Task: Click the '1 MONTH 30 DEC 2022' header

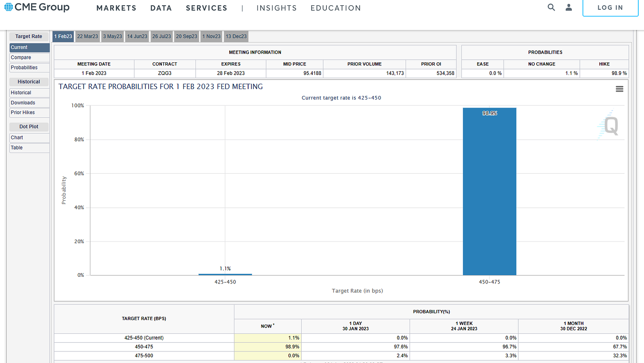Action: tap(573, 326)
